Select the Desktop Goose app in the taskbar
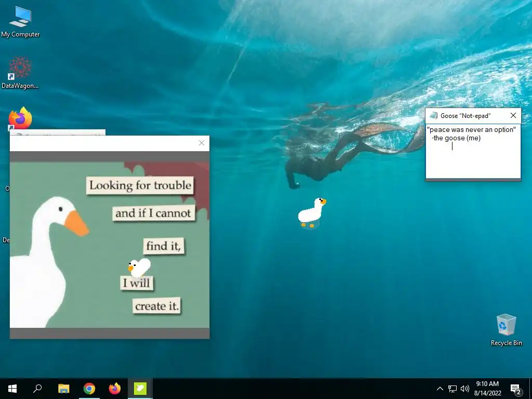532x399 pixels. tap(140, 389)
